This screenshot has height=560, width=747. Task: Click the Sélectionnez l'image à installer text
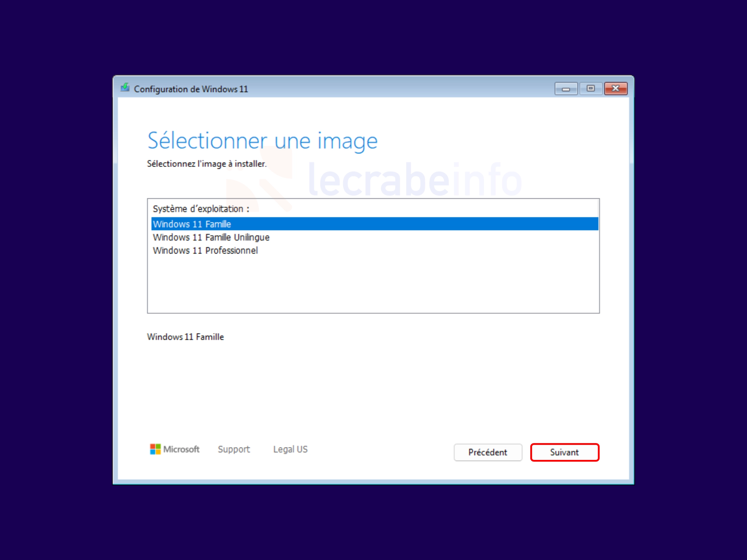[207, 164]
